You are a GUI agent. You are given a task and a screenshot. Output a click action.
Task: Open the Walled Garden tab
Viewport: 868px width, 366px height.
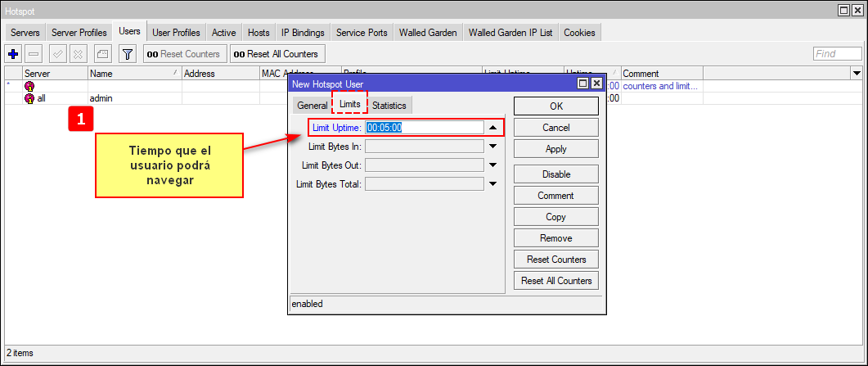(x=428, y=33)
